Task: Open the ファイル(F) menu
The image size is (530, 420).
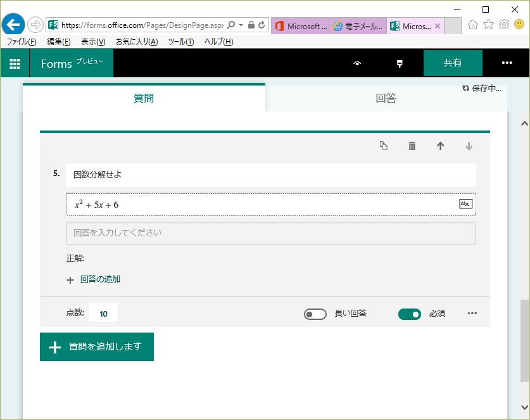Action: [x=22, y=42]
